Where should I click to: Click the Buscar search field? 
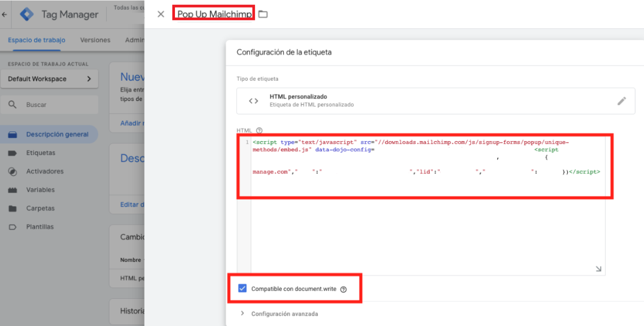coord(49,105)
